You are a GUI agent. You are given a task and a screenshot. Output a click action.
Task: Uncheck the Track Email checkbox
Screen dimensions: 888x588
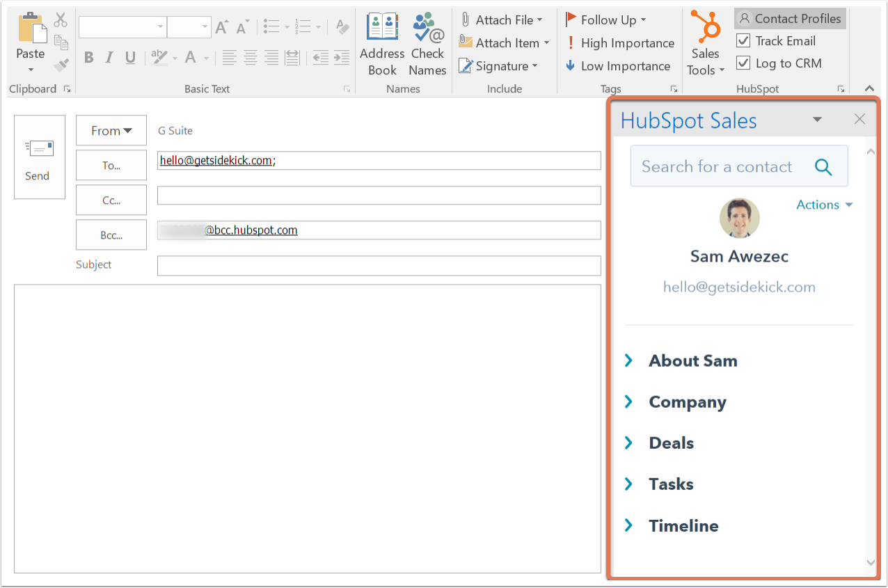(743, 41)
